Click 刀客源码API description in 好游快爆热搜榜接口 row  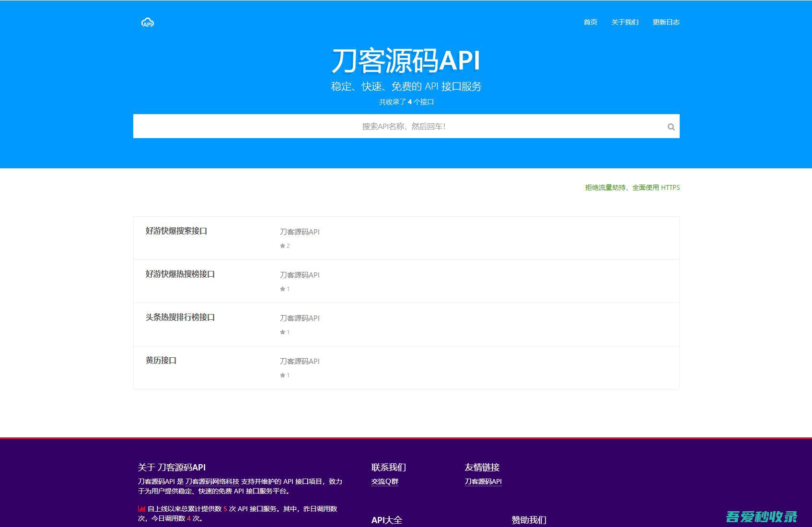[300, 275]
